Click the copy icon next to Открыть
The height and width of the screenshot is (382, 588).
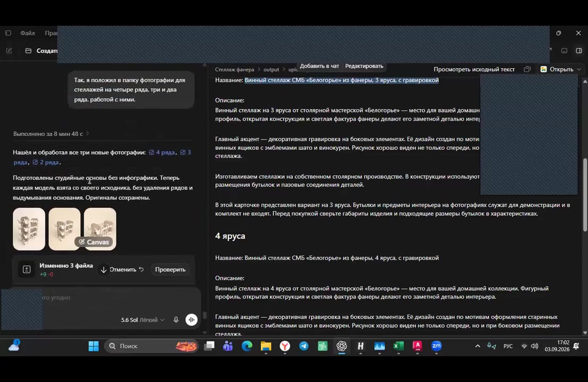(527, 70)
